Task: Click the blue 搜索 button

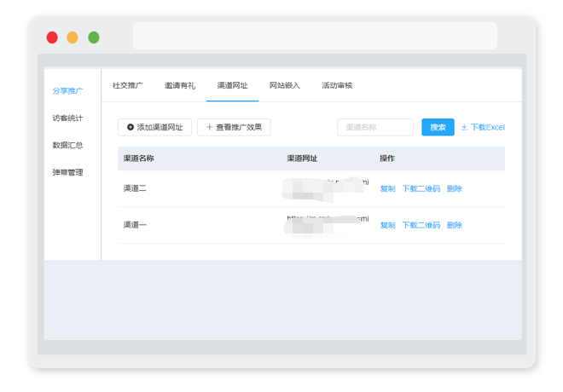Action: click(438, 127)
